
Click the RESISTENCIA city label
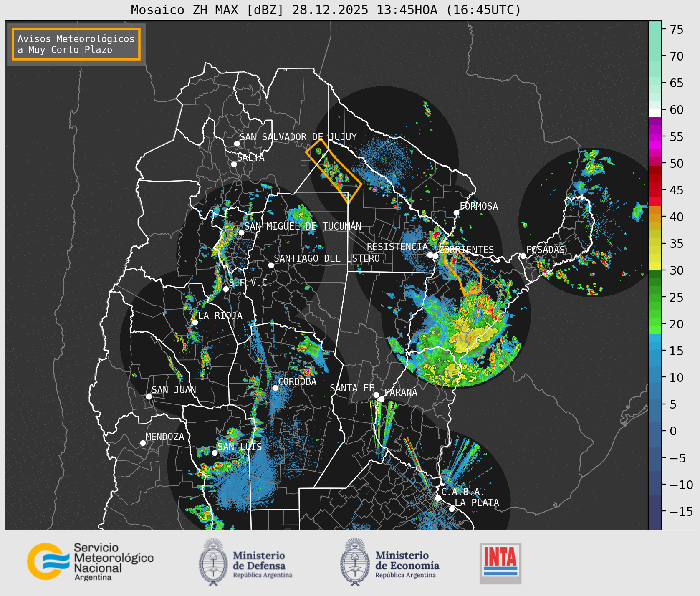[397, 247]
